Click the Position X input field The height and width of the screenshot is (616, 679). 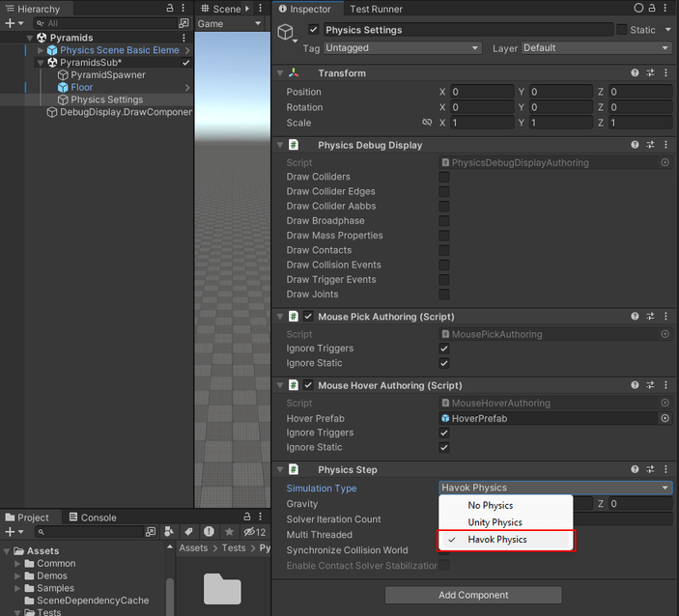click(482, 92)
